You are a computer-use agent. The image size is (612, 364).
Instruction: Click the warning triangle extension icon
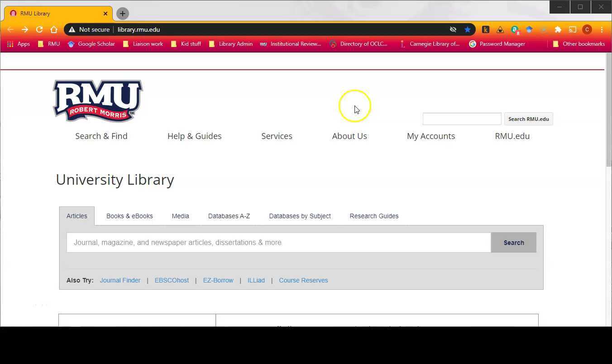click(x=500, y=29)
